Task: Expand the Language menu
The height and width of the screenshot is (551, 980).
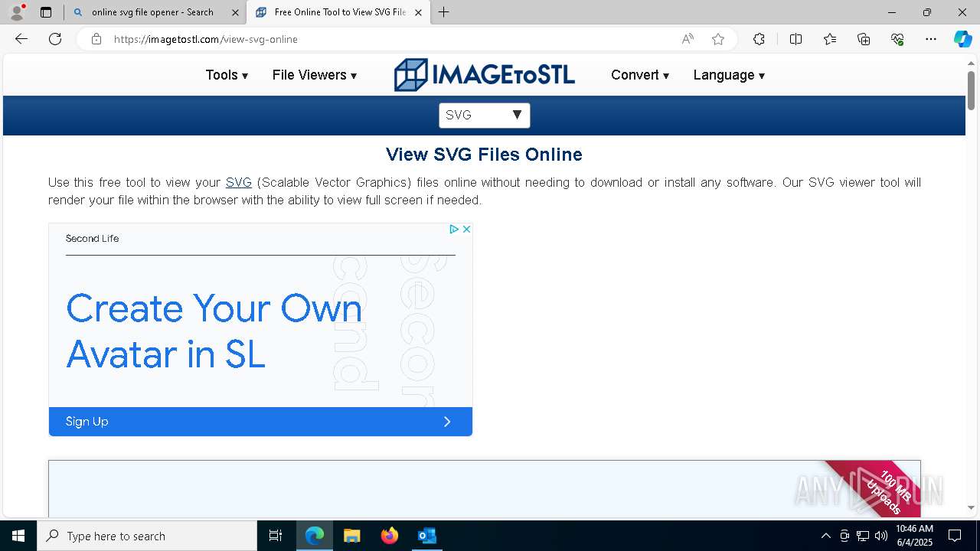Action: pyautogui.click(x=729, y=75)
